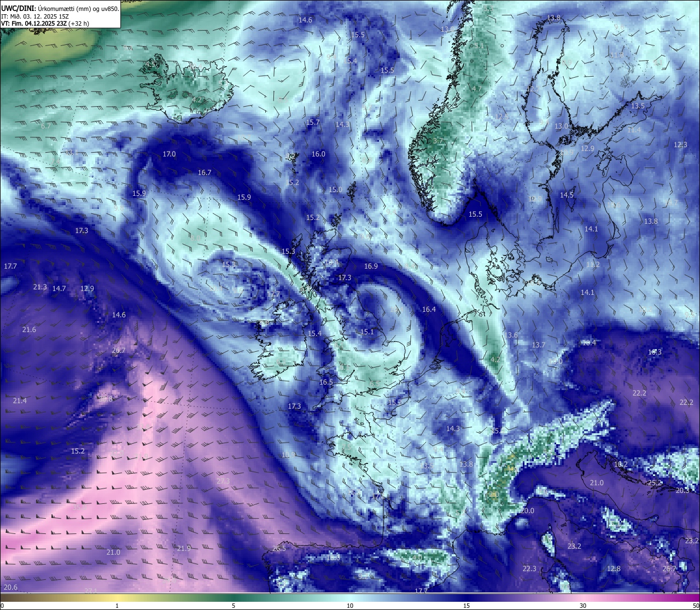Click the map value '22.3'

coord(529,568)
